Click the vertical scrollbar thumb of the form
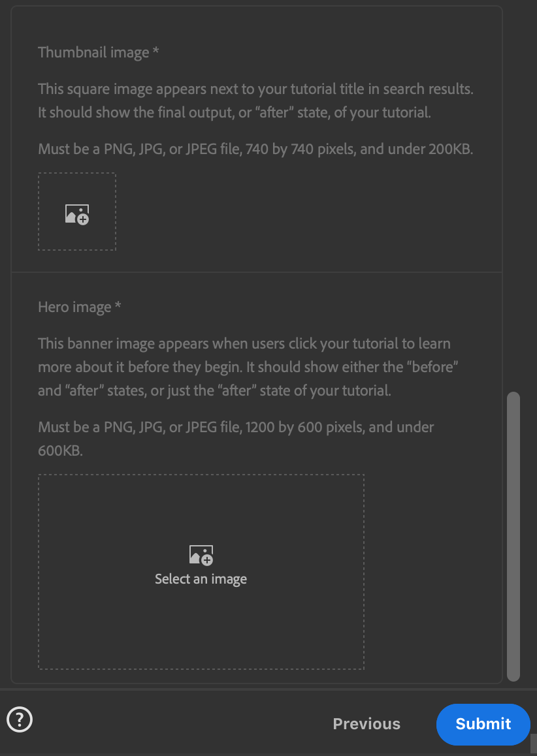Viewport: 537px width, 756px height. click(513, 535)
